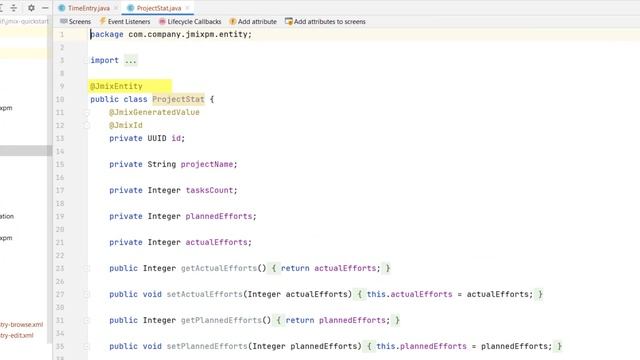Toggle fold marker at @JmixGeneratedValue line
640x360 pixels.
coord(86,113)
